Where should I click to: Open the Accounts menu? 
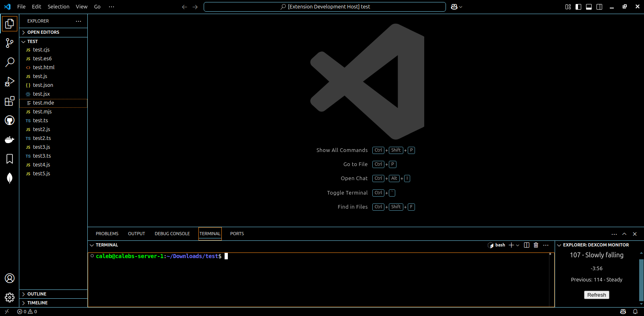10,278
